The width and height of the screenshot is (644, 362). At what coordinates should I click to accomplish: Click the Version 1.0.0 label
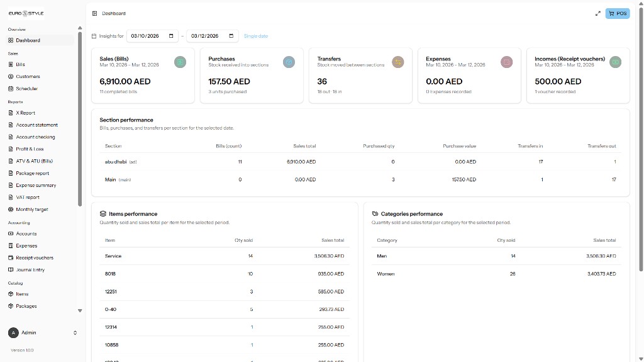22,351
